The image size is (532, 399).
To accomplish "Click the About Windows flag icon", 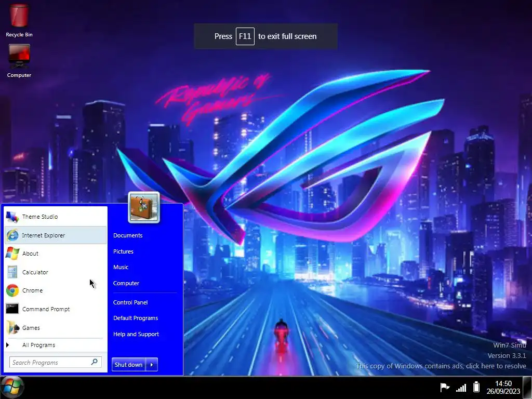I will (12, 254).
